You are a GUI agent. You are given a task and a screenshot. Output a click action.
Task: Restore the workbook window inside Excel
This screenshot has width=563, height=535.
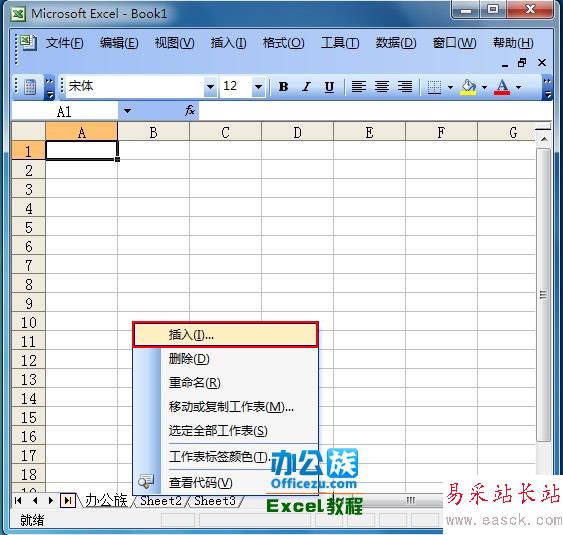pos(522,63)
